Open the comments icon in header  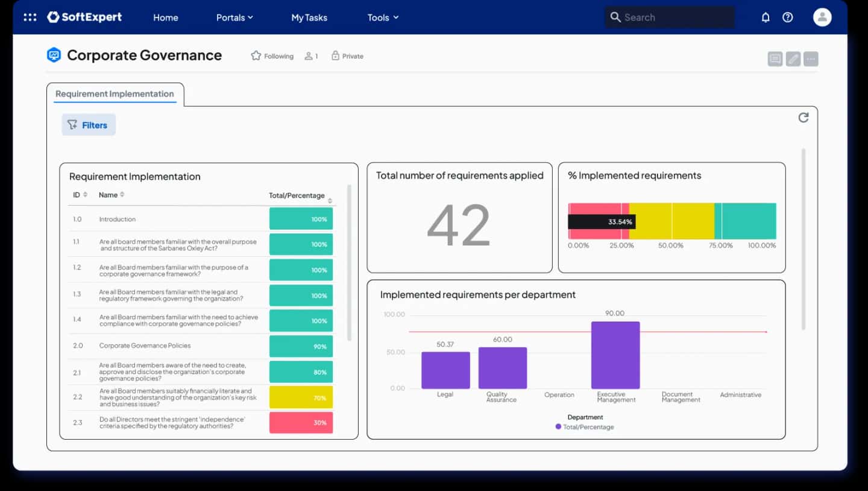(x=775, y=59)
